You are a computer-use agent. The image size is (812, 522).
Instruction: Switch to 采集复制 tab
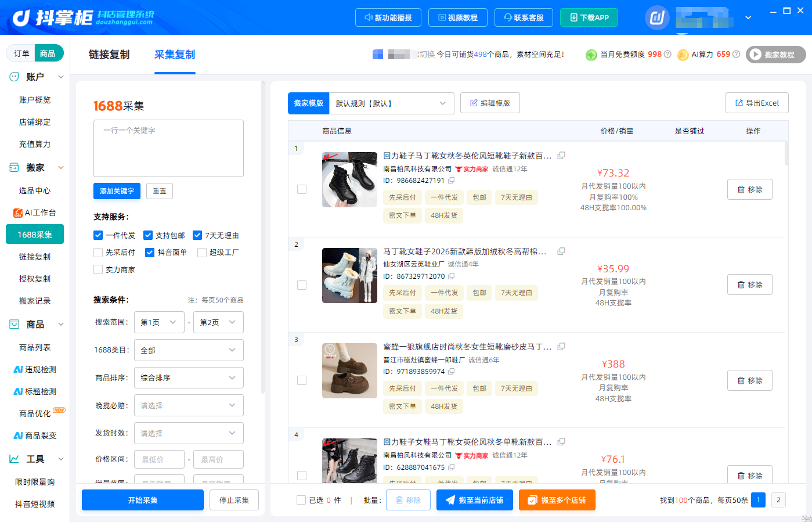pos(175,55)
